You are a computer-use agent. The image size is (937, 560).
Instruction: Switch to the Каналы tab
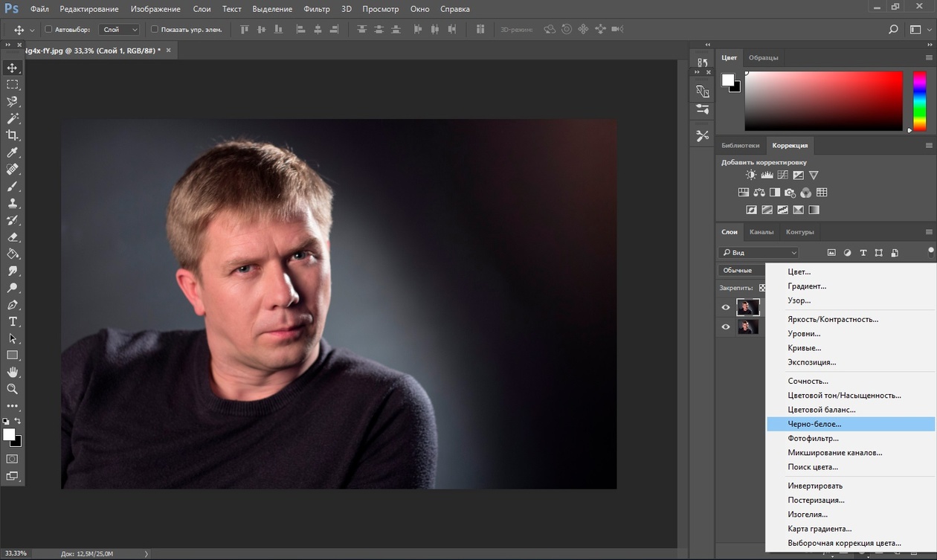coord(761,232)
